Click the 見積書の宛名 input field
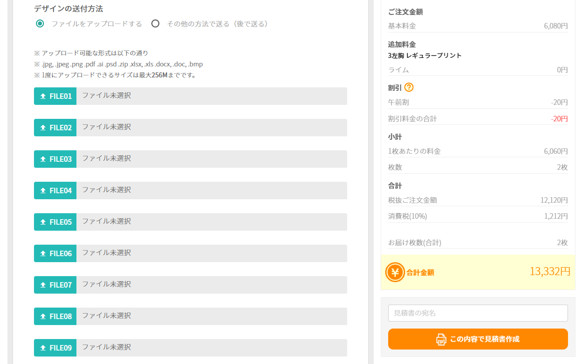The image size is (588, 364). (x=478, y=313)
